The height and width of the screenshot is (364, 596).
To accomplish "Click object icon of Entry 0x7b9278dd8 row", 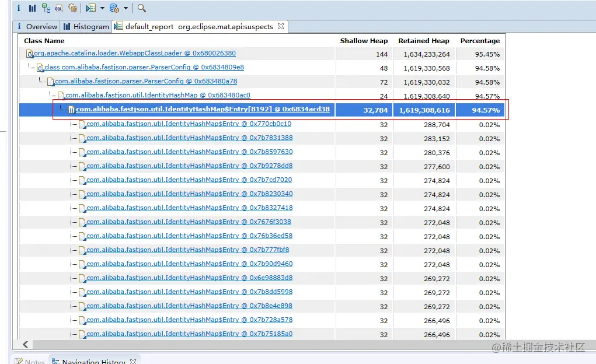I will [x=82, y=167].
